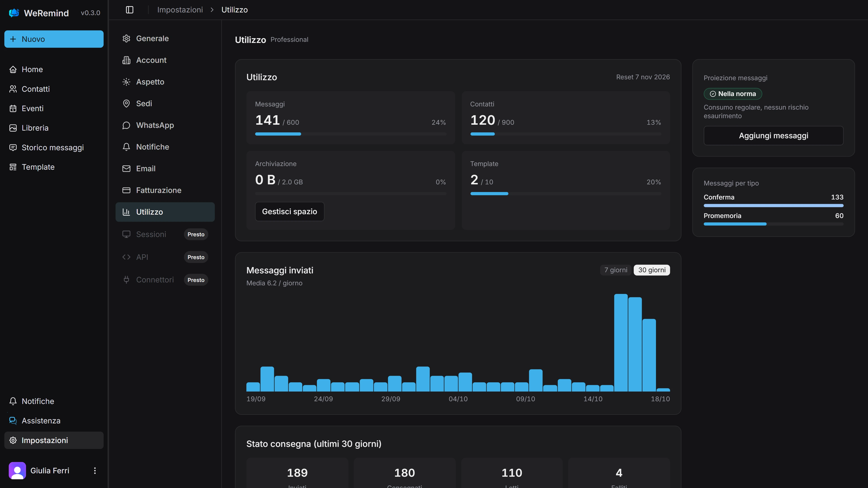This screenshot has height=488, width=868.
Task: Open Template via its layout icon
Action: [x=13, y=167]
